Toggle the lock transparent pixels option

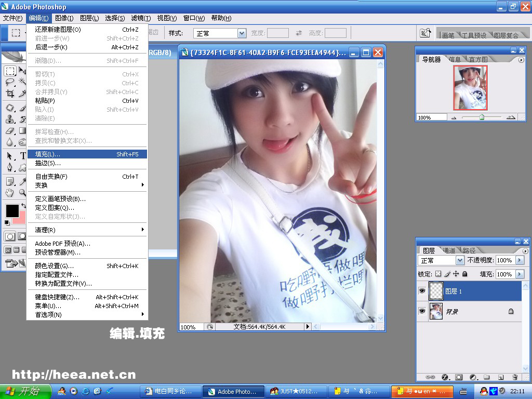click(x=438, y=274)
